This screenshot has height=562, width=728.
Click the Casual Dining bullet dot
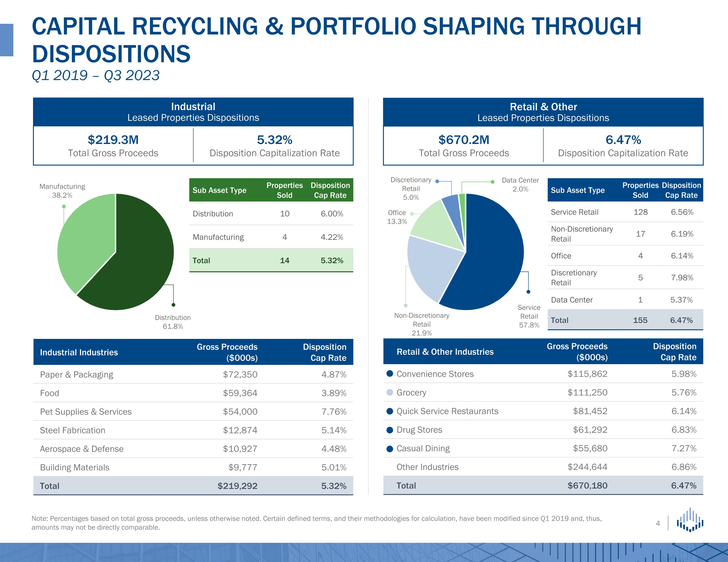click(390, 448)
